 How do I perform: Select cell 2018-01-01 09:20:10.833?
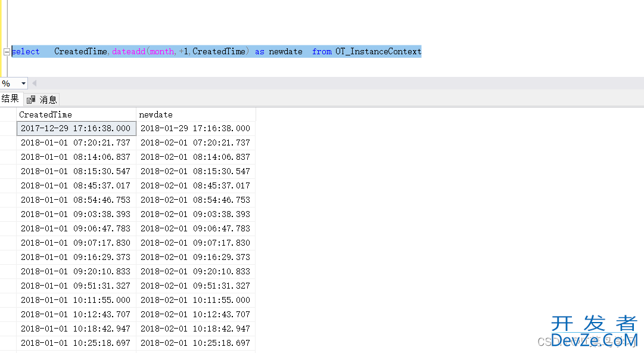click(x=76, y=272)
